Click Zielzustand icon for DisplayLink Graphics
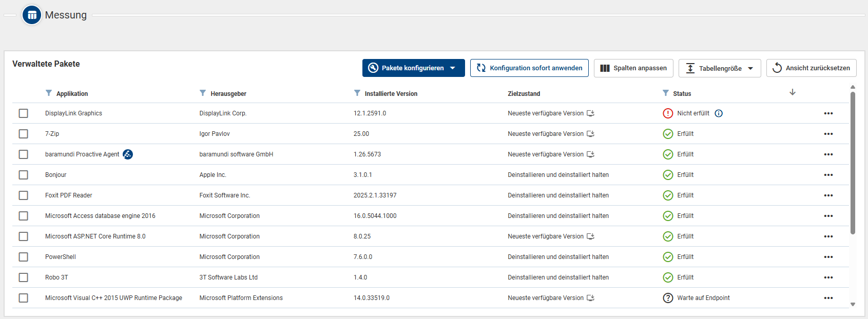868x319 pixels. pos(591,113)
